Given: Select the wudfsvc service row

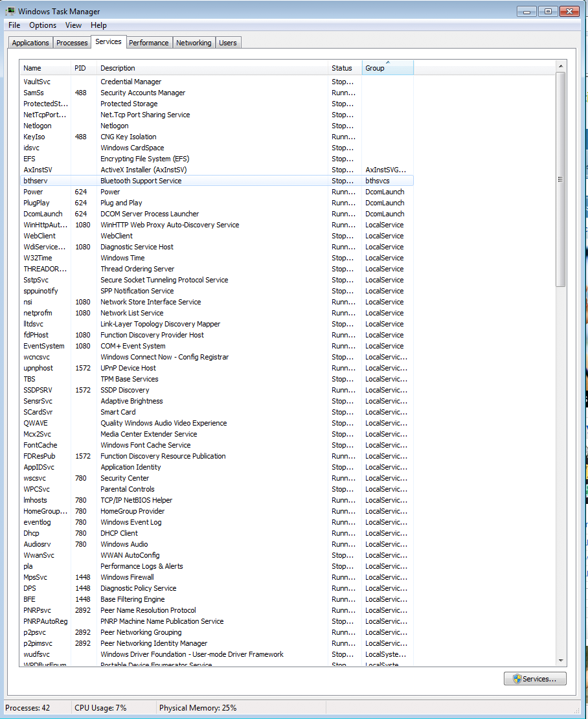Looking at the screenshot, I should (x=217, y=654).
